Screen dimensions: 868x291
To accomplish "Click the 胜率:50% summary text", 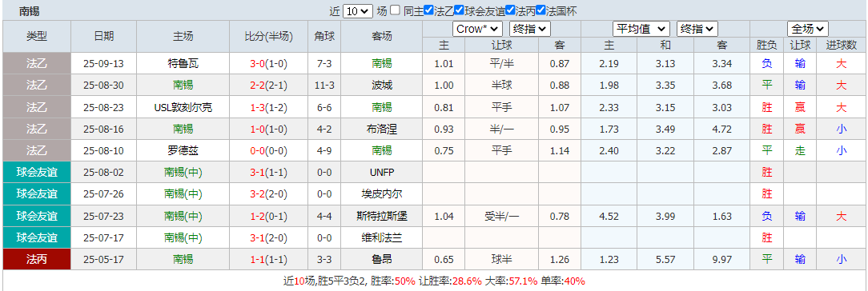I will coord(393,281).
